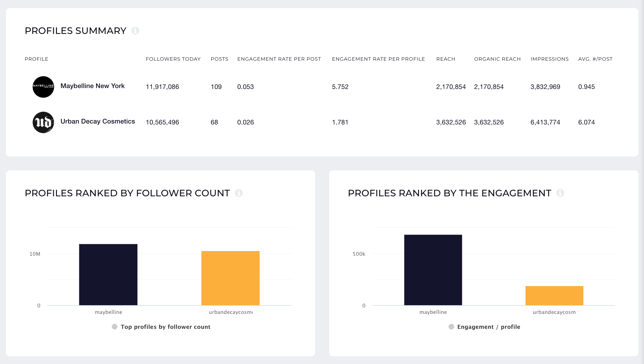This screenshot has height=364, width=644.
Task: Click the Profiles Summary heading
Action: click(76, 31)
